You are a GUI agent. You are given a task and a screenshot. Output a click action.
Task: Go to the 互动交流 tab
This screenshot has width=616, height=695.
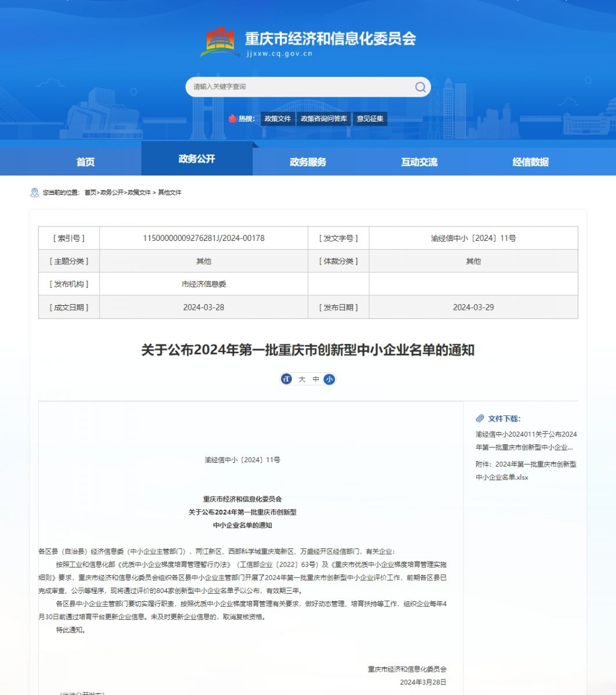419,162
